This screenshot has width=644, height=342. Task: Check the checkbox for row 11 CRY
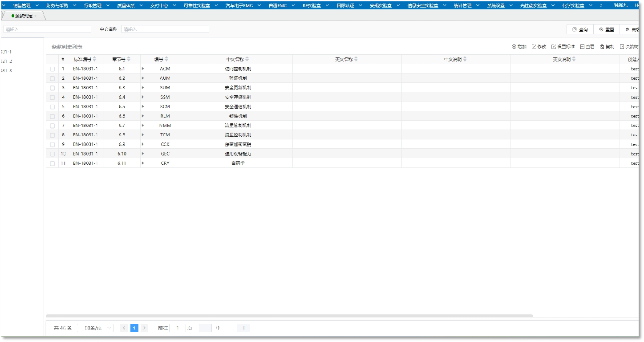click(53, 163)
